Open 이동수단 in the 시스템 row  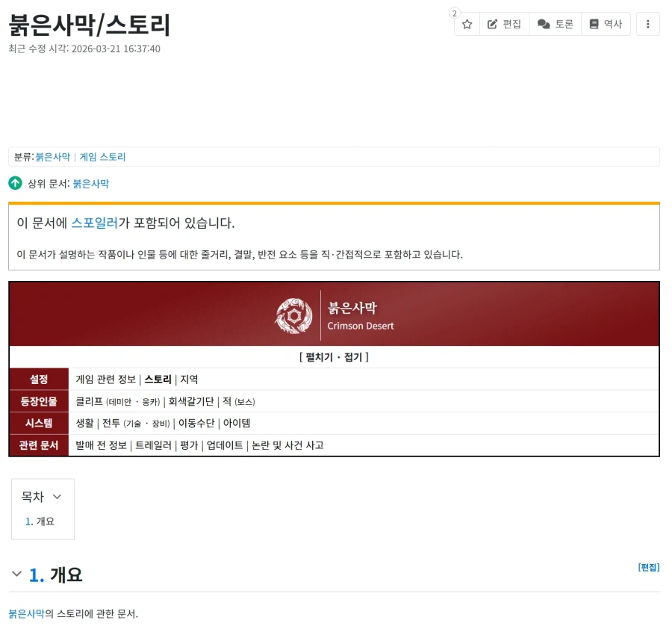(x=196, y=422)
